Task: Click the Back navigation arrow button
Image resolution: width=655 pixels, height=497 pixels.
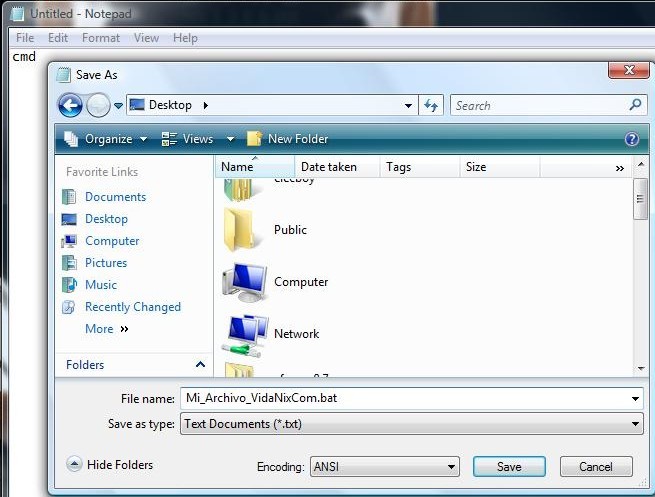Action: [70, 105]
